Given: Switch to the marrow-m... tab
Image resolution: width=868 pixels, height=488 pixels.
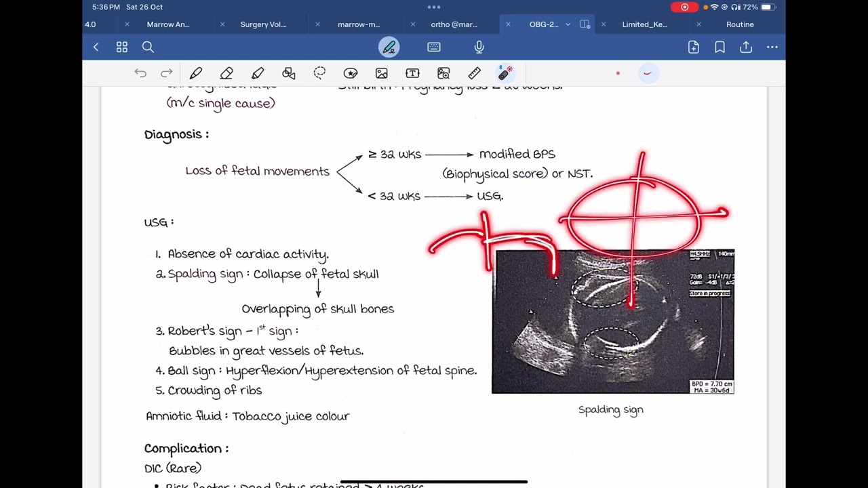Looking at the screenshot, I should point(359,24).
